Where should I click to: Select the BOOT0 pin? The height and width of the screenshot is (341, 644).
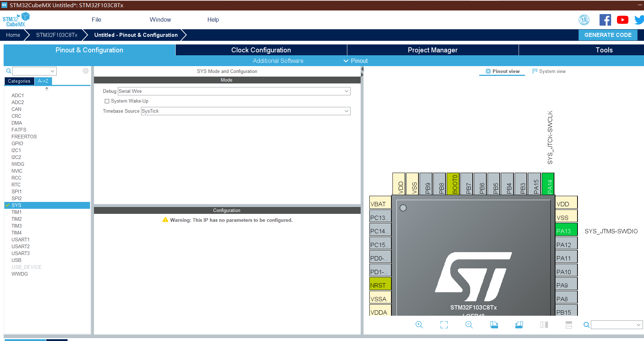[453, 184]
